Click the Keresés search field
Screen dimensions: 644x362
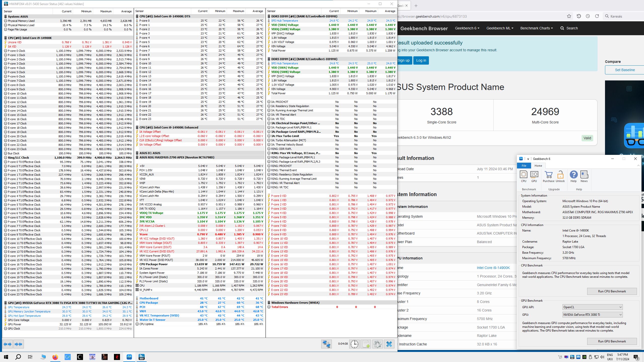tap(623, 16)
